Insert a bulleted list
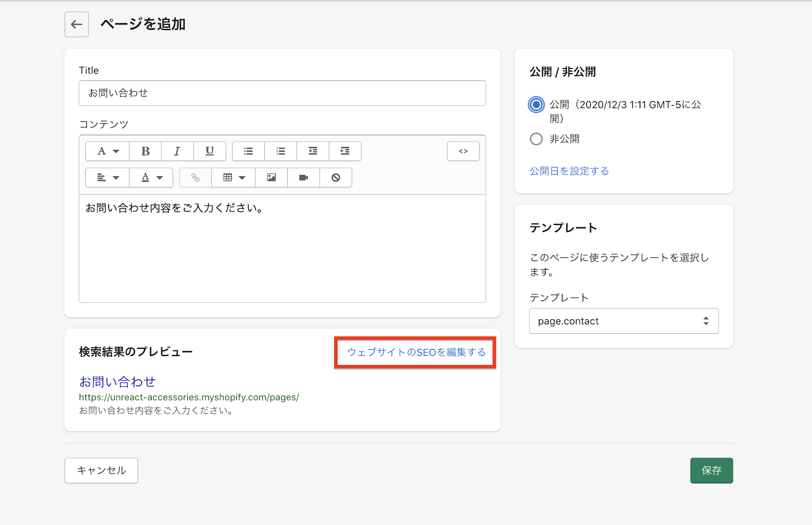Screen dimensions: 812x525 click(248, 151)
